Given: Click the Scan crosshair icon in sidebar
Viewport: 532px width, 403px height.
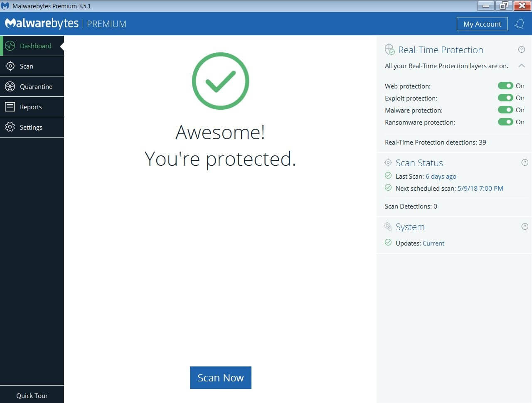Looking at the screenshot, I should tap(10, 66).
